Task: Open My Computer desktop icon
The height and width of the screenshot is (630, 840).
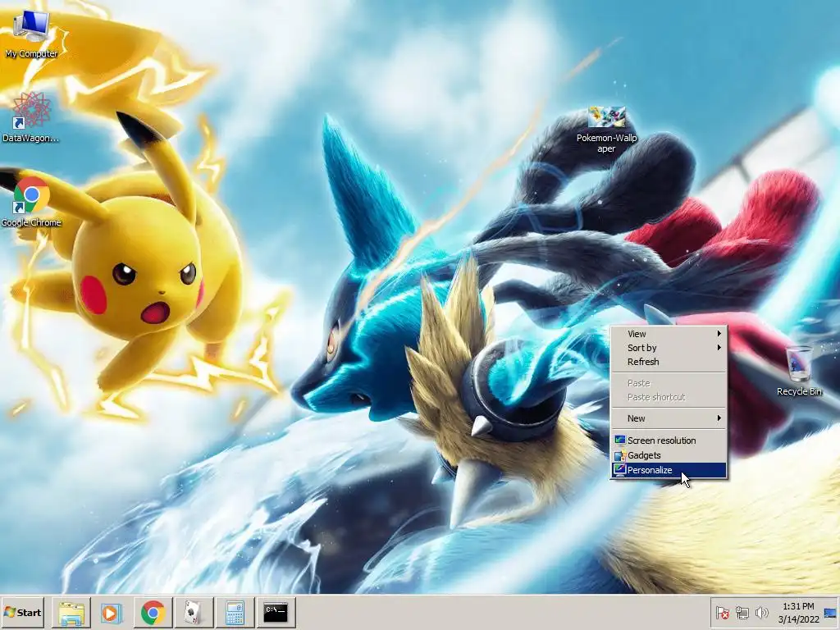Action: (32, 34)
